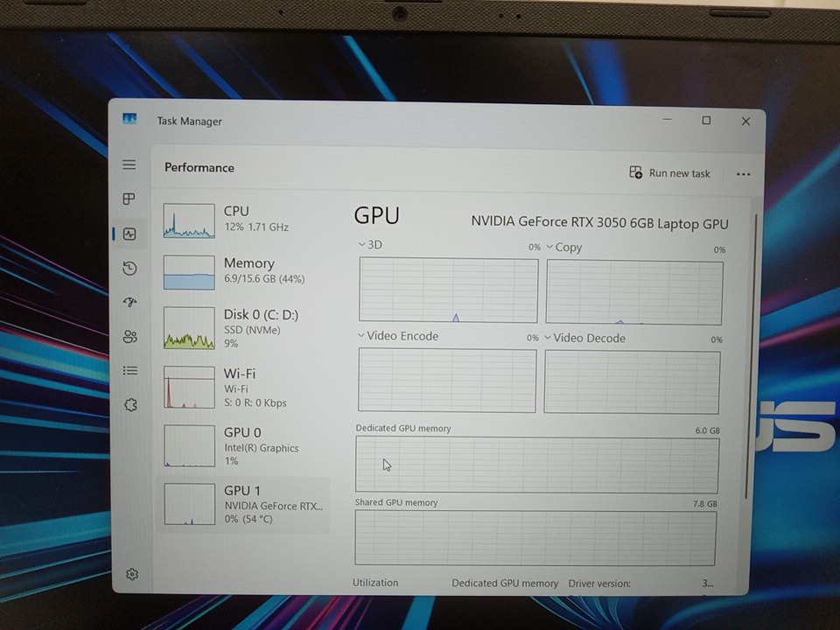Open the three-dot more options menu
This screenshot has width=840, height=630.
743,174
